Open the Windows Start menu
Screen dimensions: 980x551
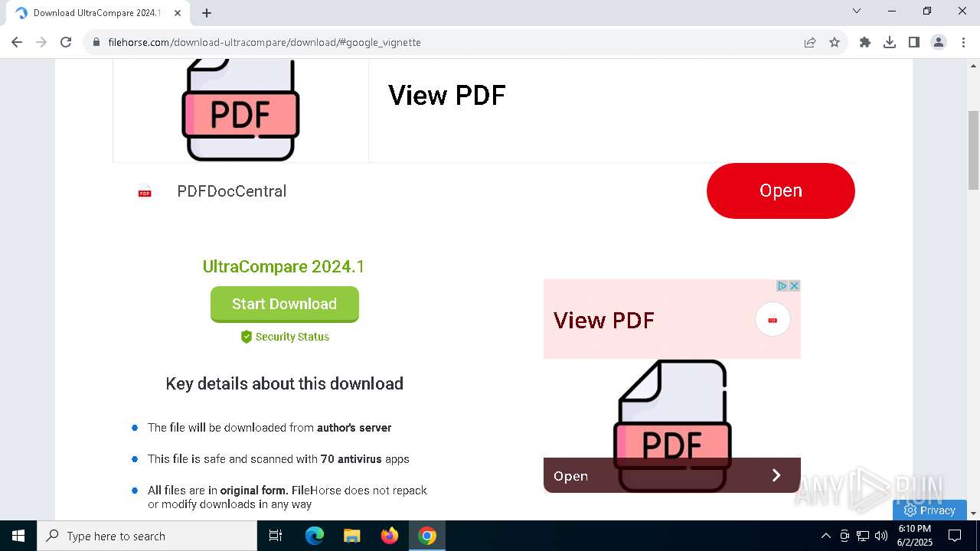[18, 536]
